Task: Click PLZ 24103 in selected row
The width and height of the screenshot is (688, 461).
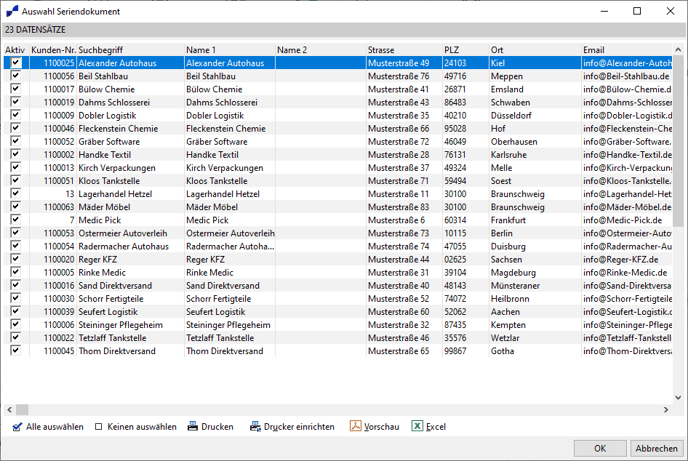Action: [466, 63]
